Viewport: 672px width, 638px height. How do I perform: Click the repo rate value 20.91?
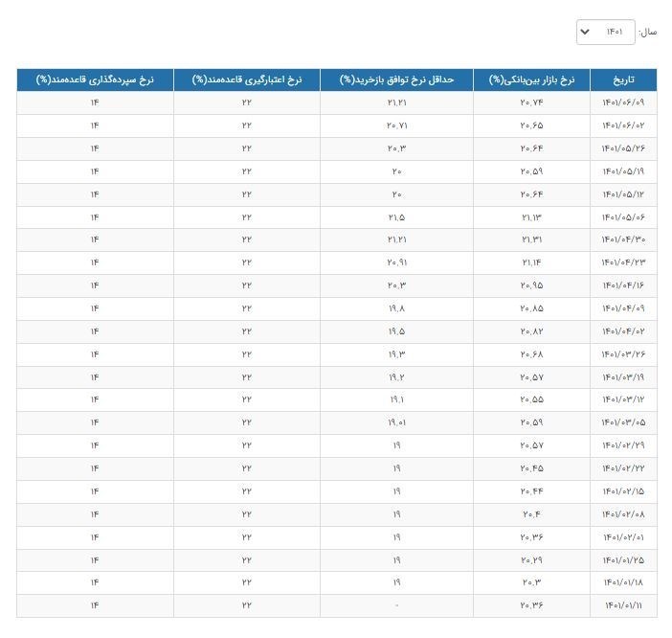click(396, 262)
